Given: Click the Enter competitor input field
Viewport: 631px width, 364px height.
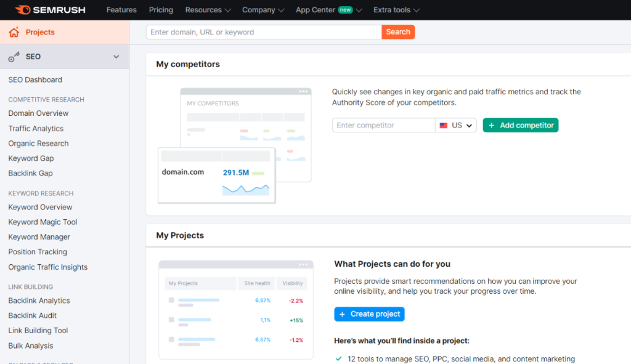Looking at the screenshot, I should click(x=383, y=124).
